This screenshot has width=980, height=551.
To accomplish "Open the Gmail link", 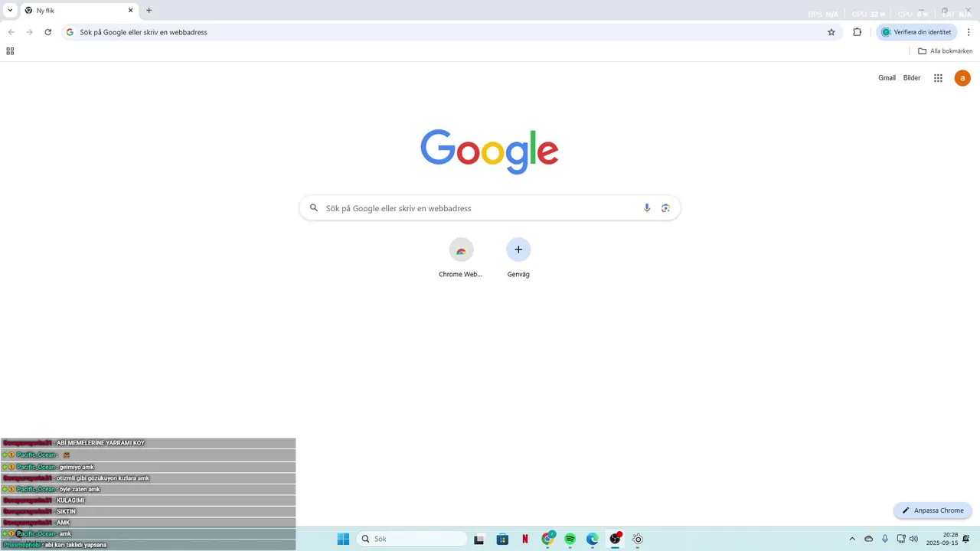I will click(x=887, y=78).
